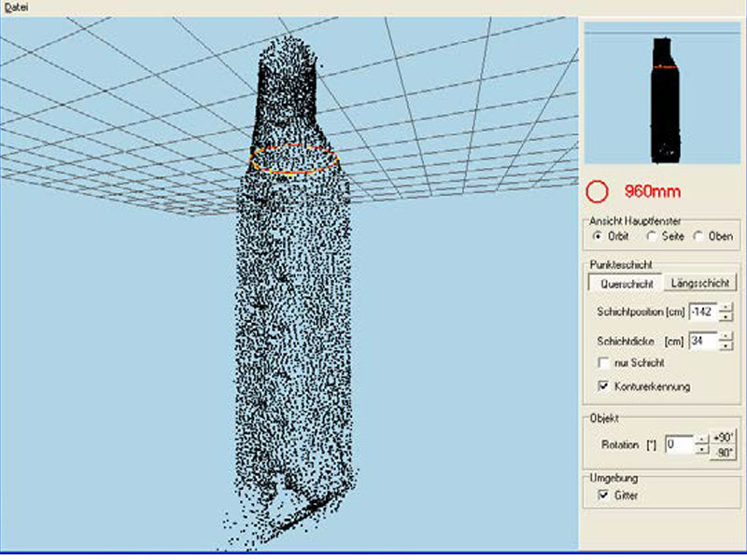Click the Rotation angle input field

(679, 444)
